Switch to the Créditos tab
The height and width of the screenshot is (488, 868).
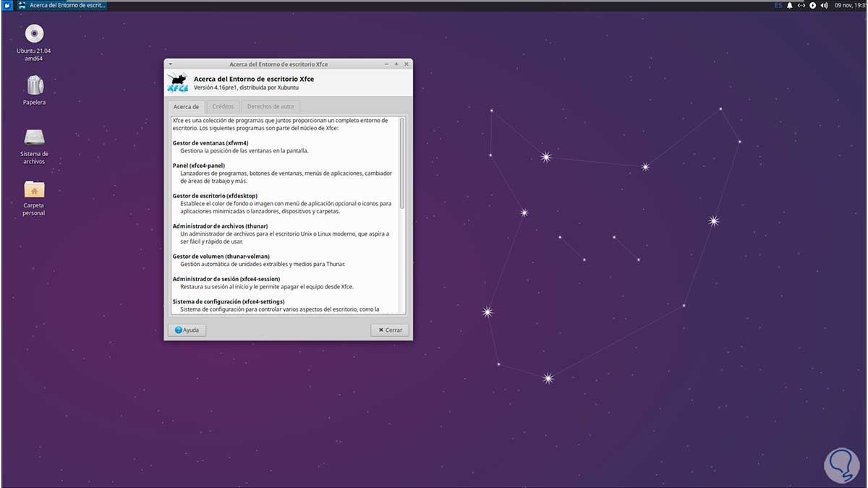(223, 106)
